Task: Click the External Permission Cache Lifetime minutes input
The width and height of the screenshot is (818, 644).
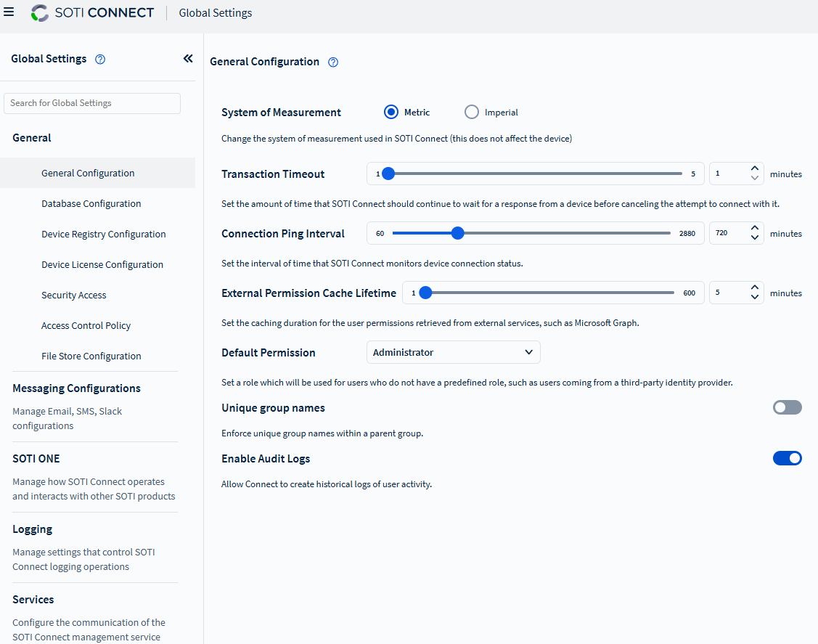Action: 730,293
